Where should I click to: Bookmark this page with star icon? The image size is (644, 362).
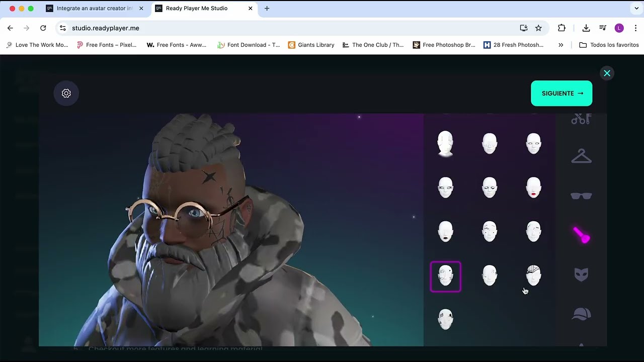tap(538, 28)
